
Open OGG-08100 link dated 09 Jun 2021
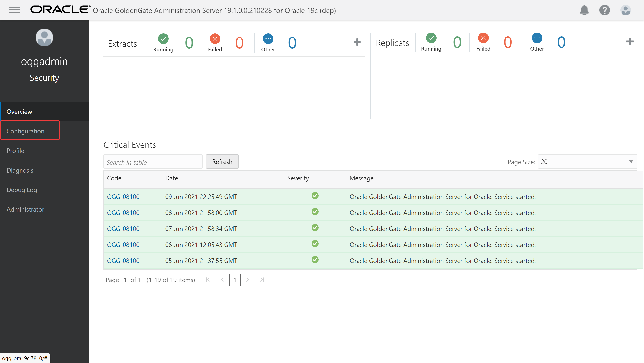click(x=123, y=197)
